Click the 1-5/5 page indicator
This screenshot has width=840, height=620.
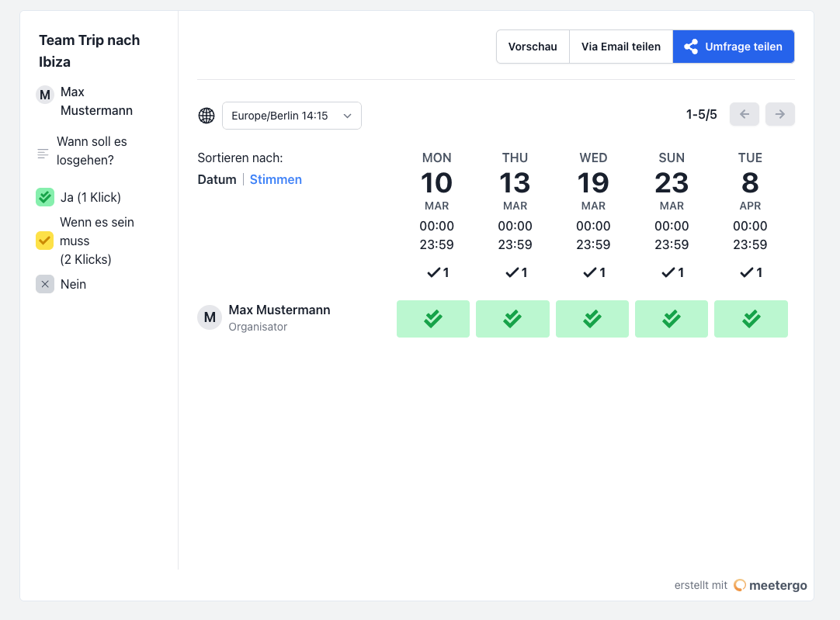click(701, 115)
